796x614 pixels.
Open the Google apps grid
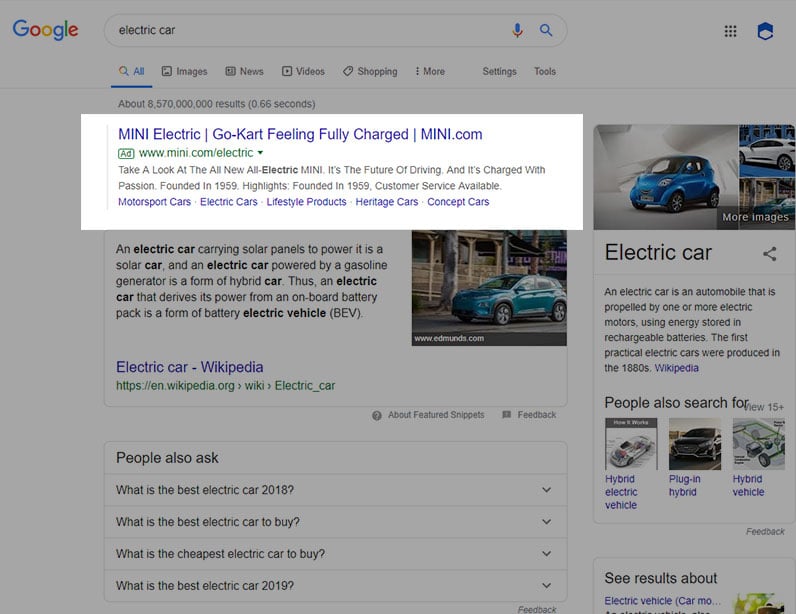point(730,31)
